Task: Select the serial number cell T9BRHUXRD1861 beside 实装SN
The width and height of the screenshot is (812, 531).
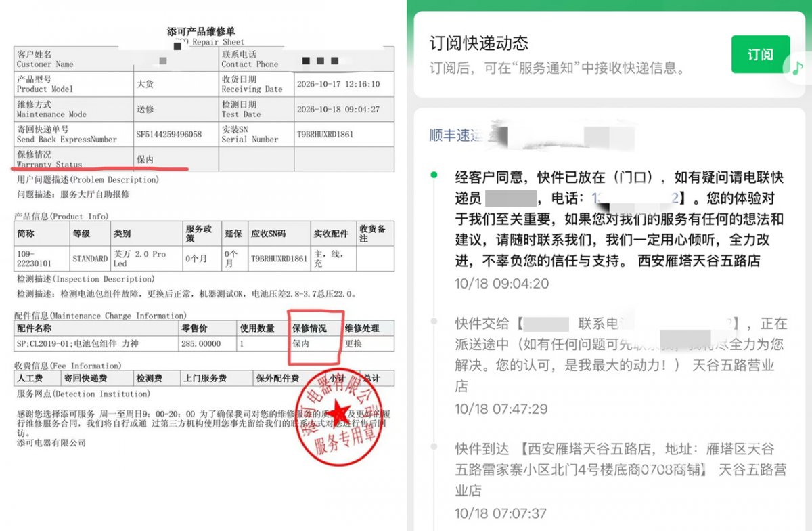Action: [x=325, y=134]
